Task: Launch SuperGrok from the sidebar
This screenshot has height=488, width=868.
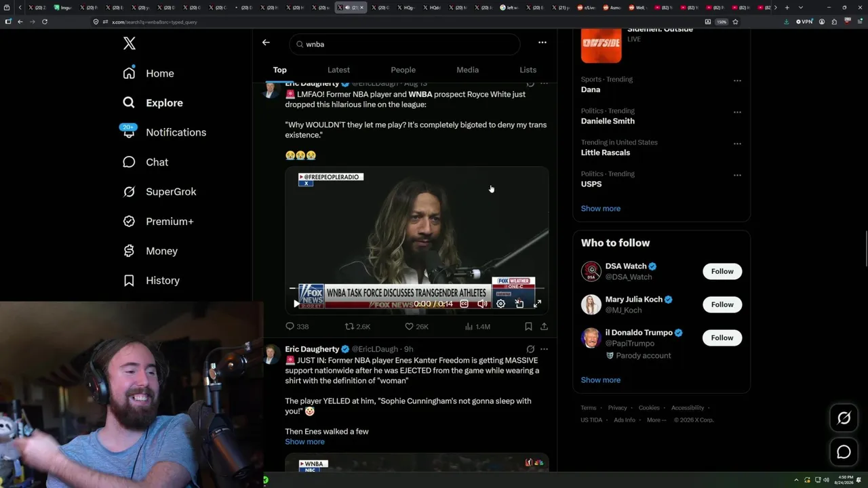Action: 159,192
